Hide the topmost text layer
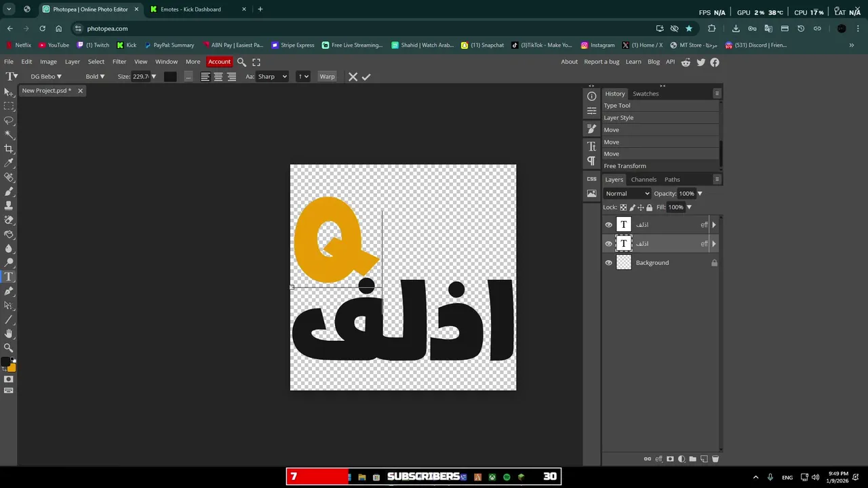 pyautogui.click(x=608, y=225)
